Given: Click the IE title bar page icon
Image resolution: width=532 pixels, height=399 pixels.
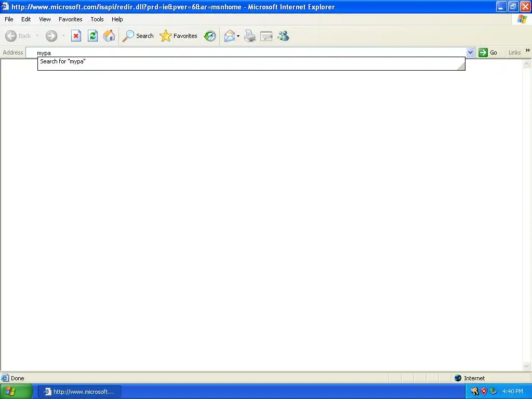Looking at the screenshot, I should coord(5,6).
